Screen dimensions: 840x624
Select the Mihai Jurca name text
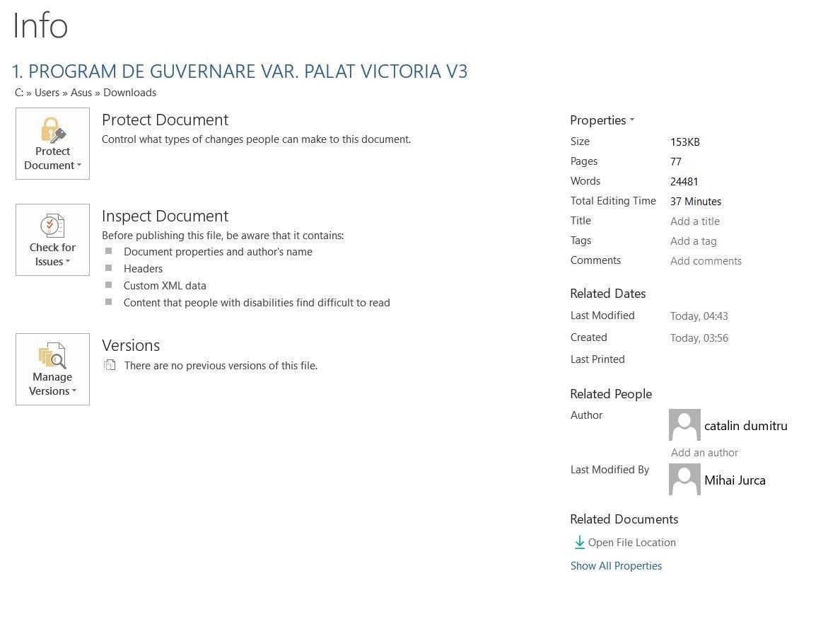click(x=735, y=480)
